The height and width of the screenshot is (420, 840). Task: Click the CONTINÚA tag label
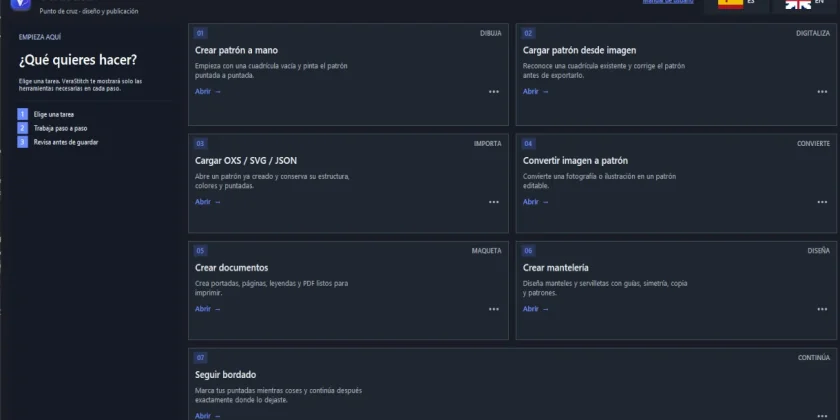814,358
